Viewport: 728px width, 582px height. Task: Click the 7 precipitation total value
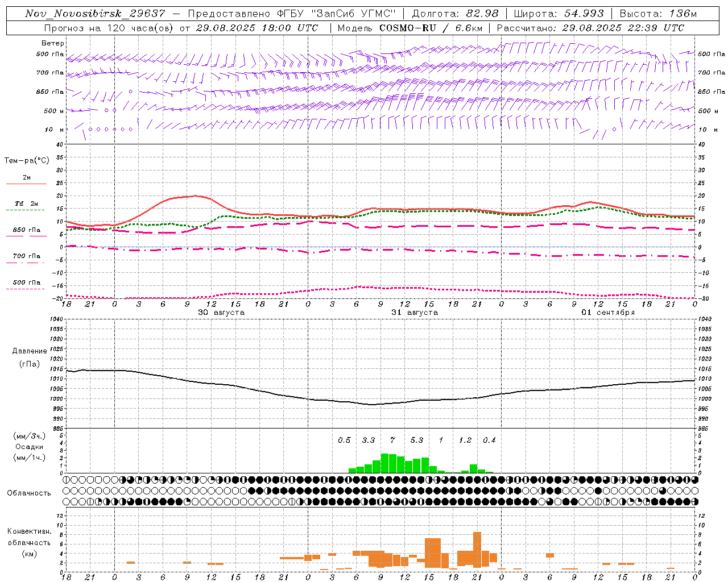point(392,440)
